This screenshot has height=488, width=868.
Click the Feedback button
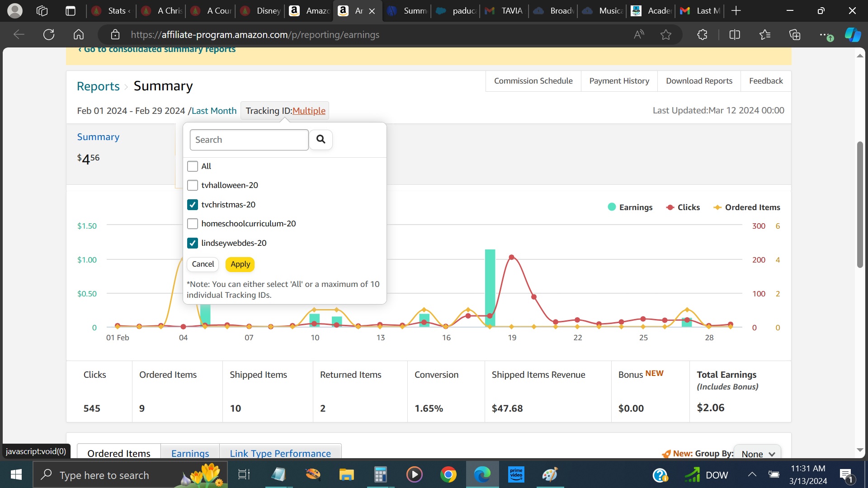[x=766, y=81]
